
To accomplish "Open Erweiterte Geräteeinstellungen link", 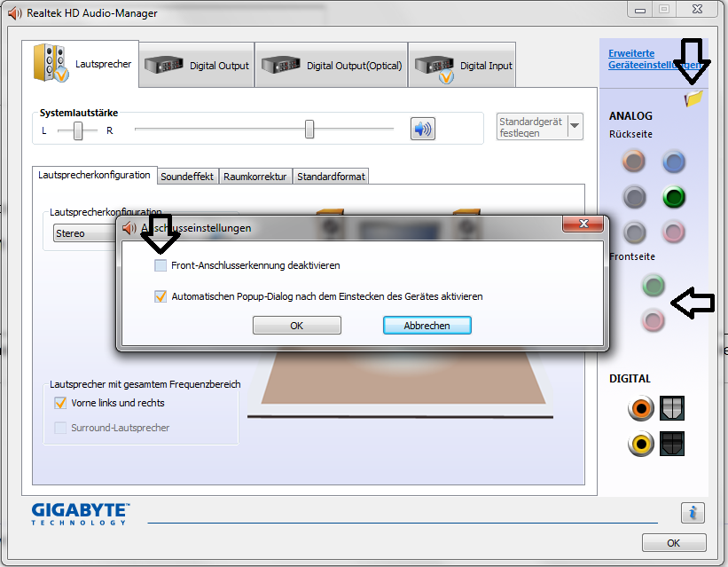I will pos(655,59).
